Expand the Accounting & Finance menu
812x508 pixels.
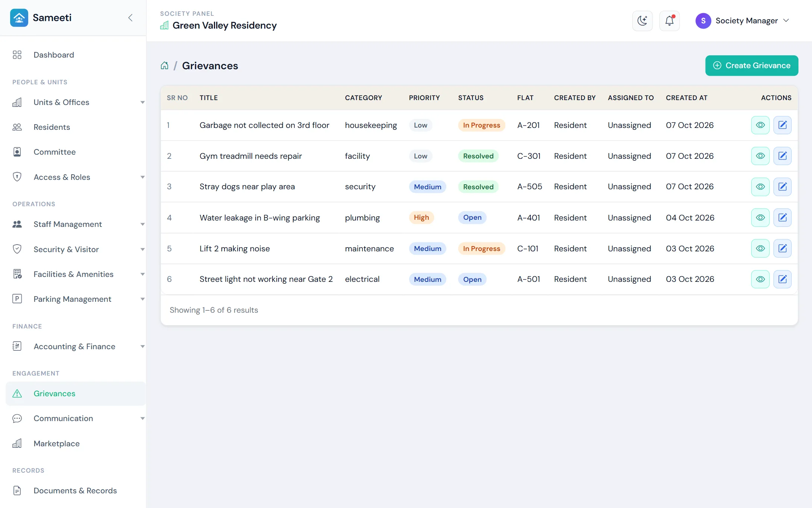coord(76,347)
